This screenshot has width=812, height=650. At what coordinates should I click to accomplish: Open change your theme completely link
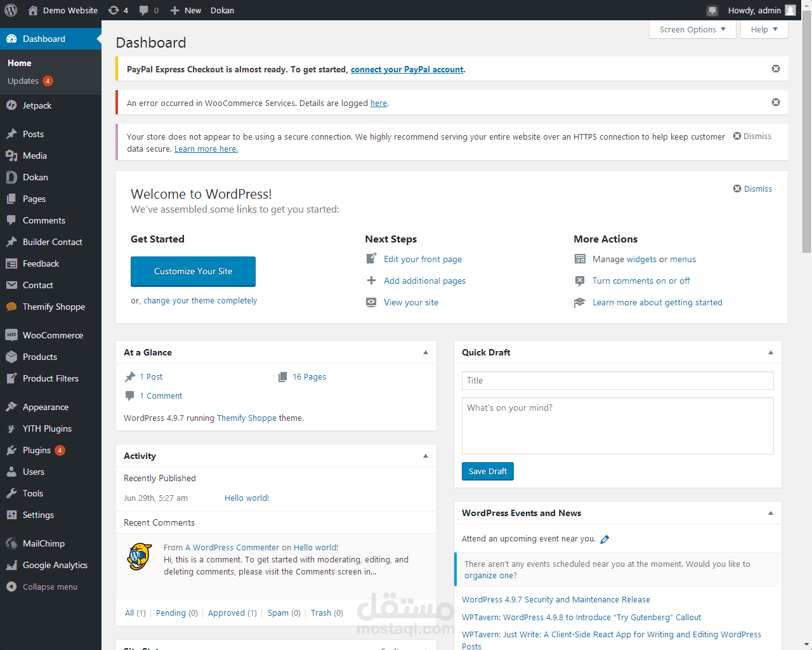coord(200,300)
